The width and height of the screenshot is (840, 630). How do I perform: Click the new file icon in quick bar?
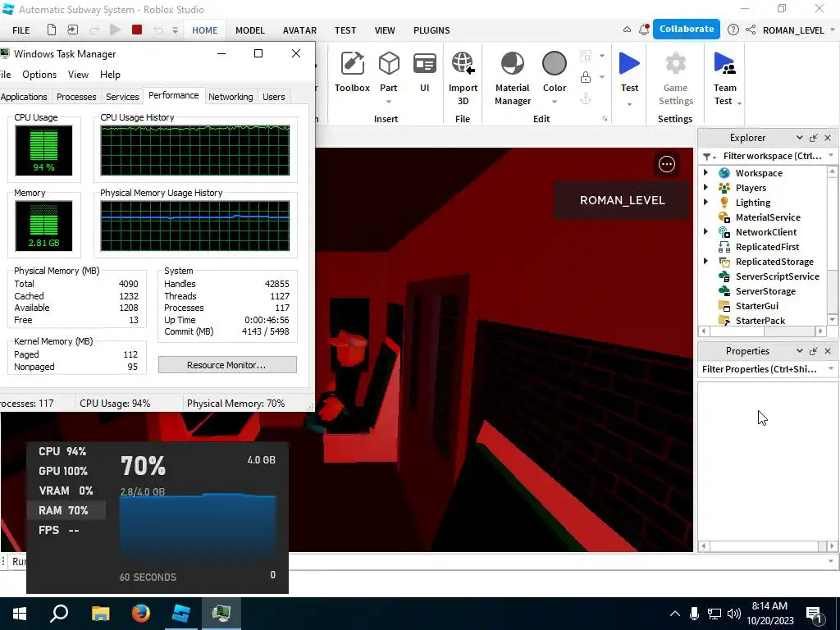tap(52, 30)
